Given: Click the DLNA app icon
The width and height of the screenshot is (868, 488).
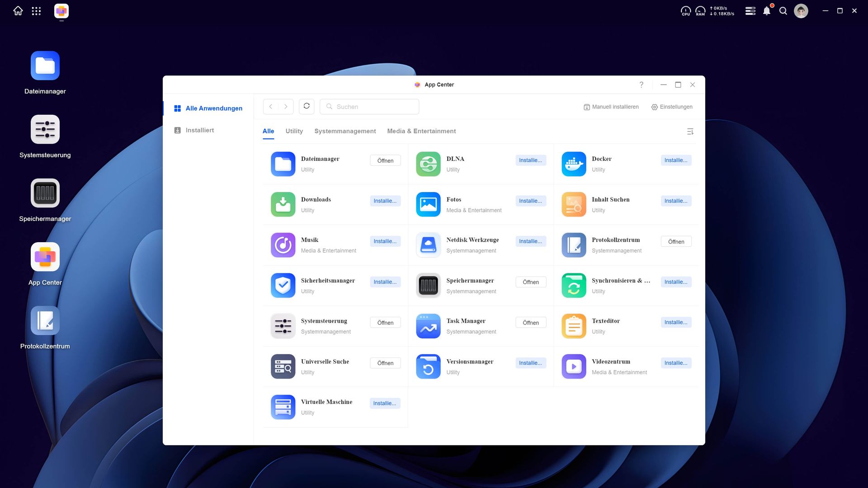Looking at the screenshot, I should pos(428,164).
